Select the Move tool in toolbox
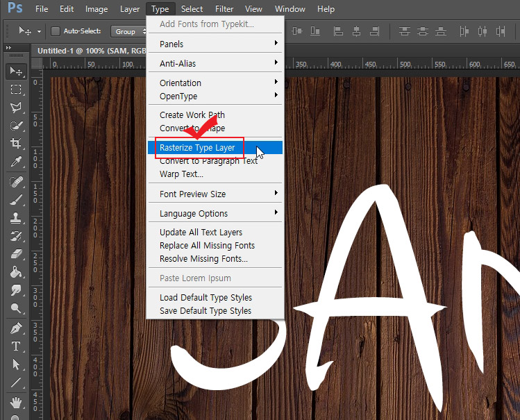 click(x=16, y=72)
